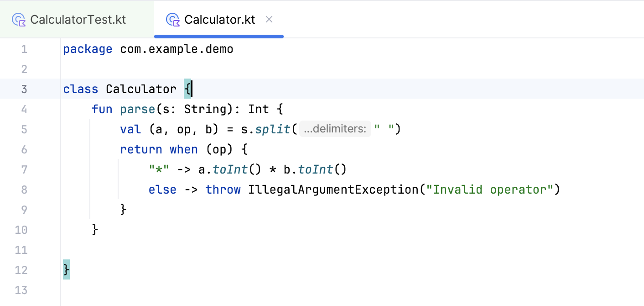Click the Kotlin icon on CalculatorTest.kt tab
The image size is (644, 306).
click(x=19, y=20)
